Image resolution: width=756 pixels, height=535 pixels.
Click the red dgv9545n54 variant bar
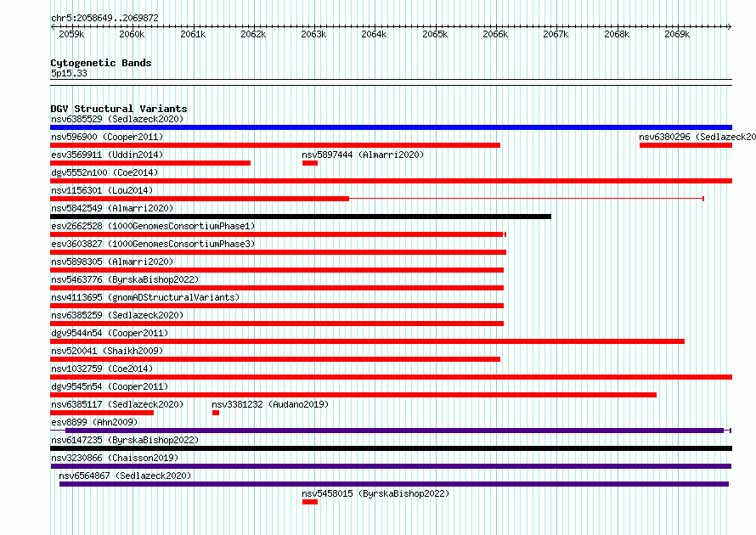pos(353,395)
